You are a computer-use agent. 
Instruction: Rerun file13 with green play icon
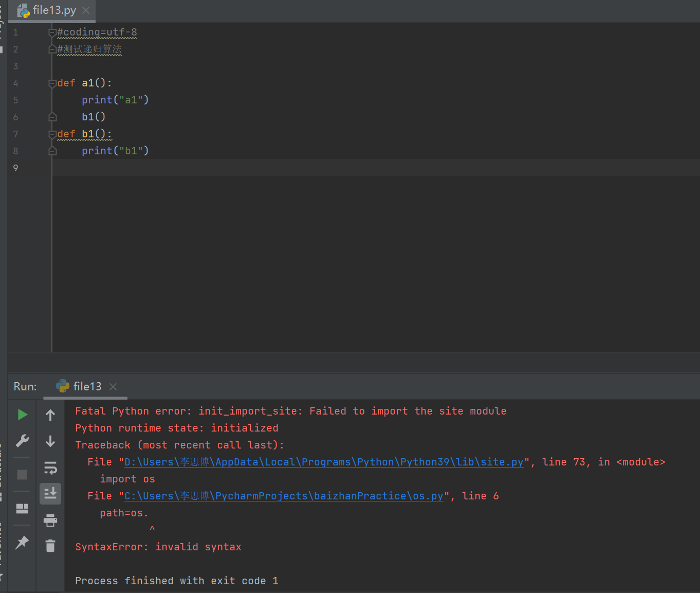[x=22, y=415]
